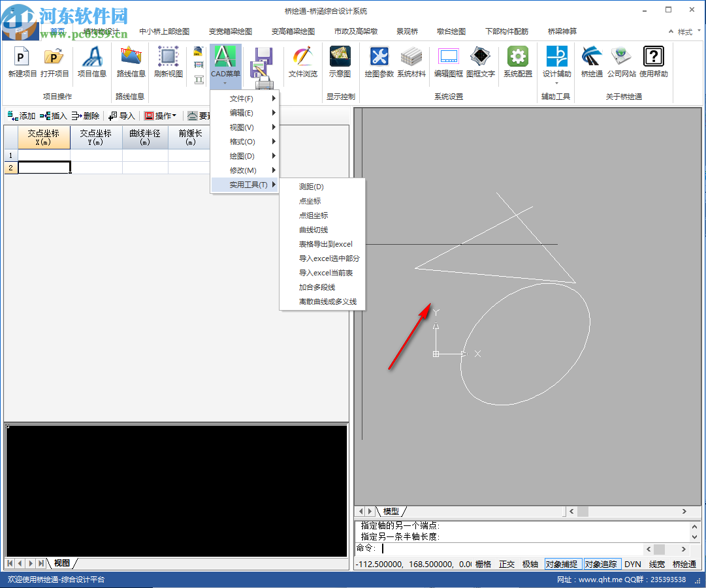706x588 pixels.
Task: Click the 删除 delete row button
Action: click(x=85, y=116)
